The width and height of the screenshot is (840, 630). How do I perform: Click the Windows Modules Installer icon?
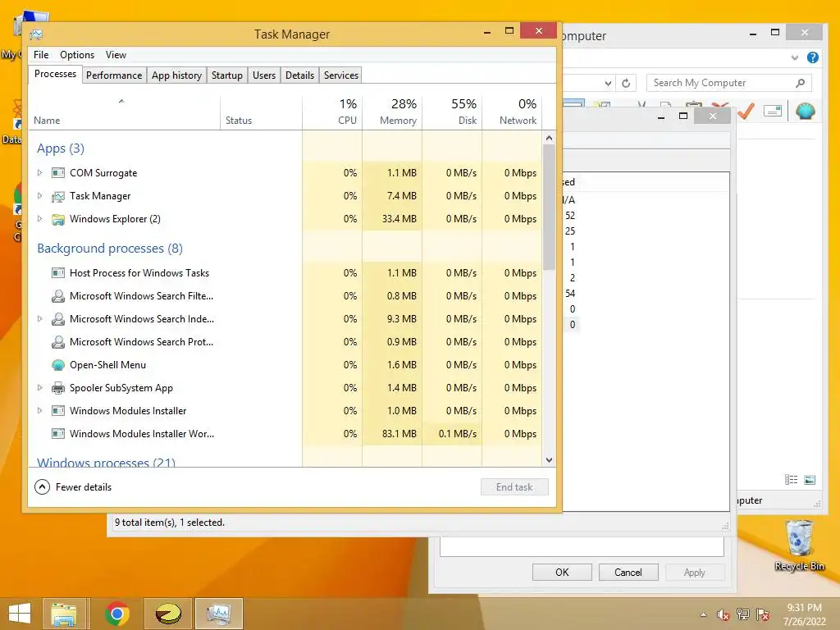click(58, 411)
